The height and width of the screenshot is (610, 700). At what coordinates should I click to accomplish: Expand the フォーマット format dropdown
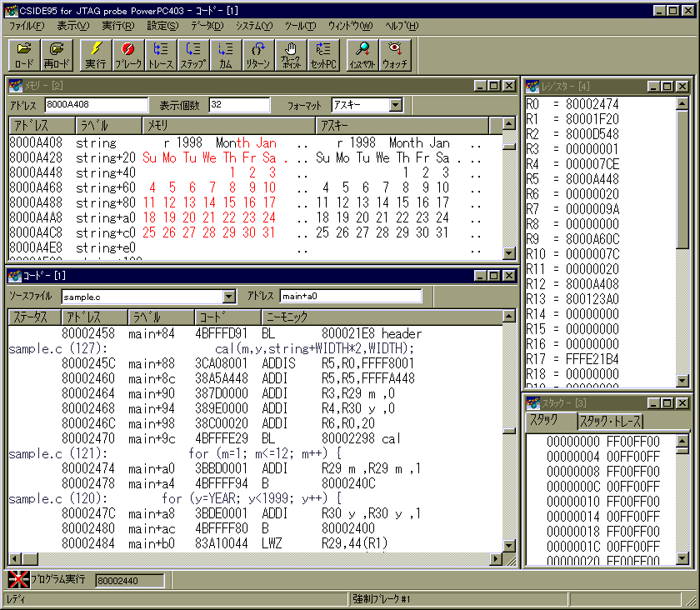click(395, 105)
